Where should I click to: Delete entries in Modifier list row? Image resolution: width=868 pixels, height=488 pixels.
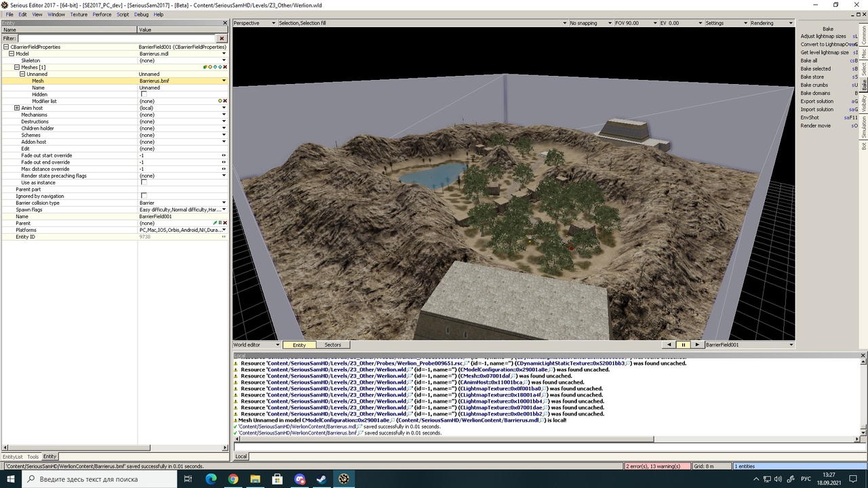[224, 101]
